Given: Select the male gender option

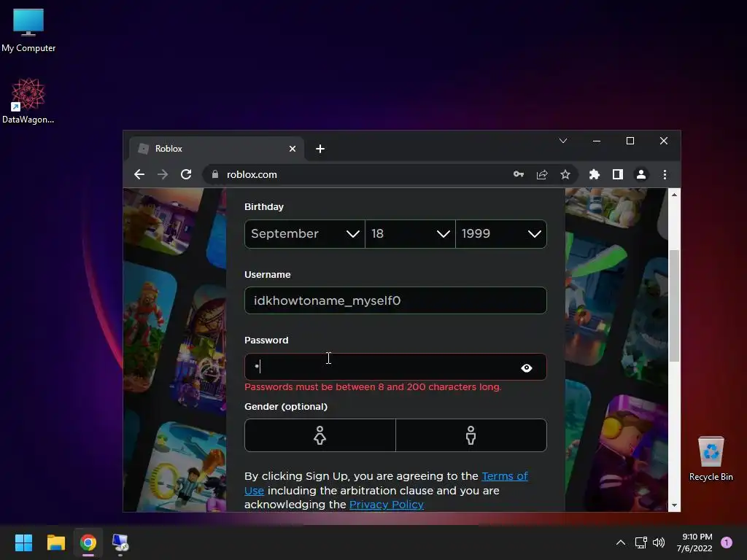Looking at the screenshot, I should coord(471,435).
